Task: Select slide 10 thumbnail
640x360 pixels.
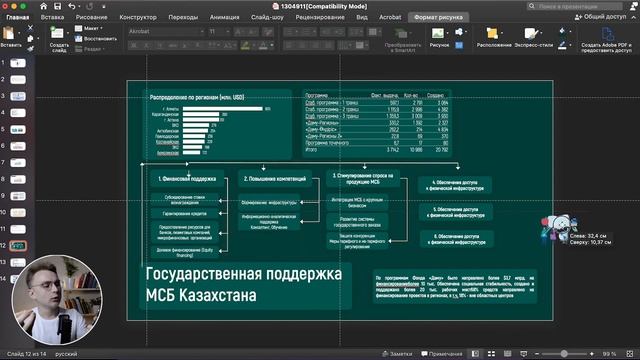Action: 18,213
